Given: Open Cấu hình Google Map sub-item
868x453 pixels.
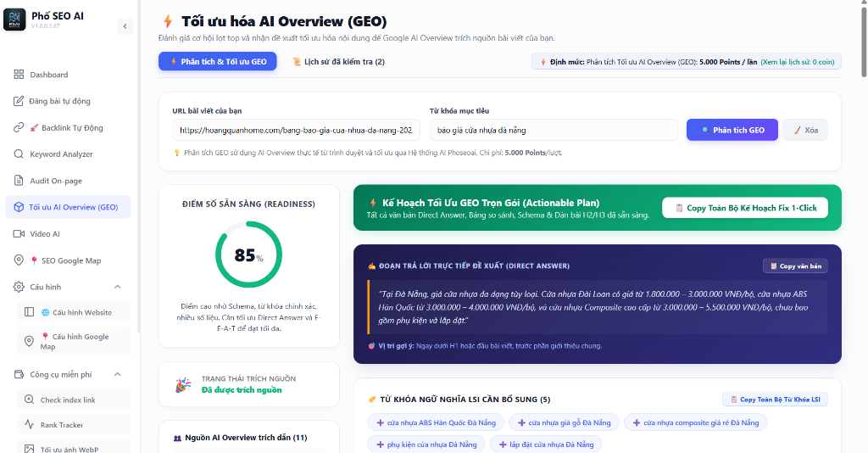Looking at the screenshot, I should pos(74,341).
